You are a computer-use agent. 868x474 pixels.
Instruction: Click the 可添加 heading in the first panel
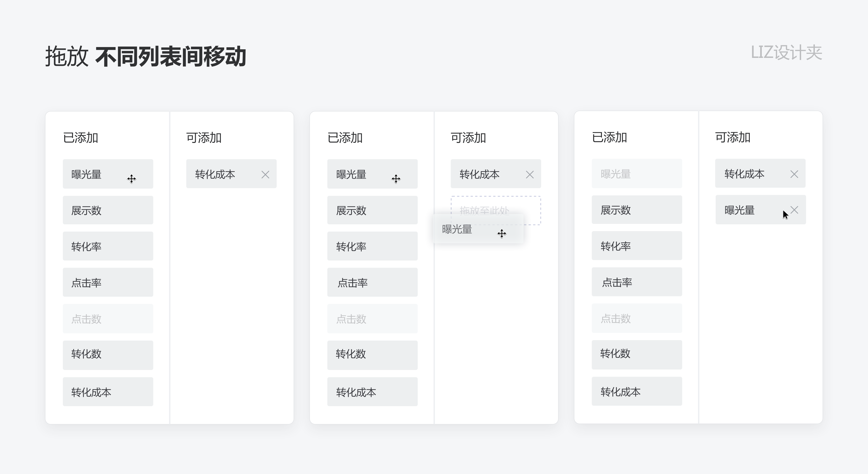204,137
